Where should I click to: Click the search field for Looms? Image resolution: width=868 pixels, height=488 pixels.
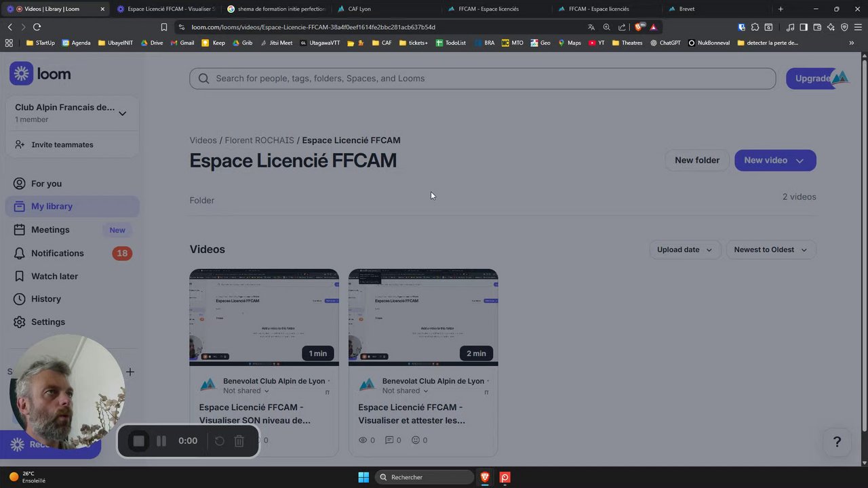(x=482, y=79)
